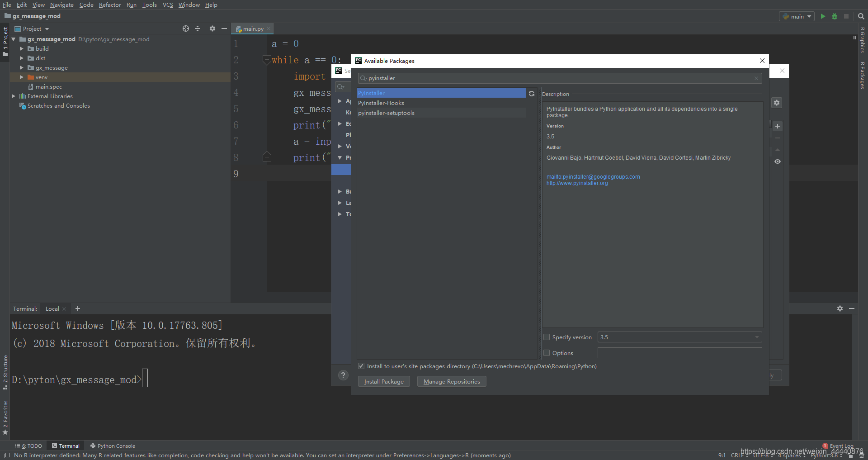Expand the dist folder
Viewport: 868px width, 460px height.
pos(21,58)
